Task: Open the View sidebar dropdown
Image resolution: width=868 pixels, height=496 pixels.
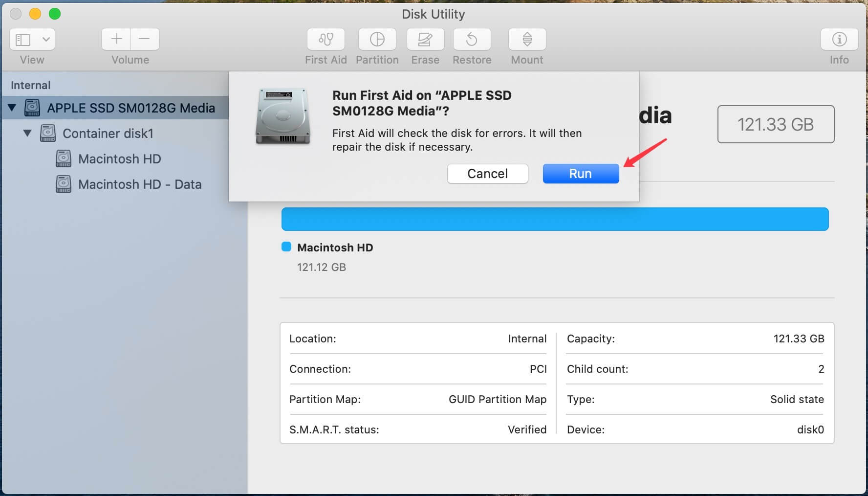Action: pyautogui.click(x=32, y=39)
